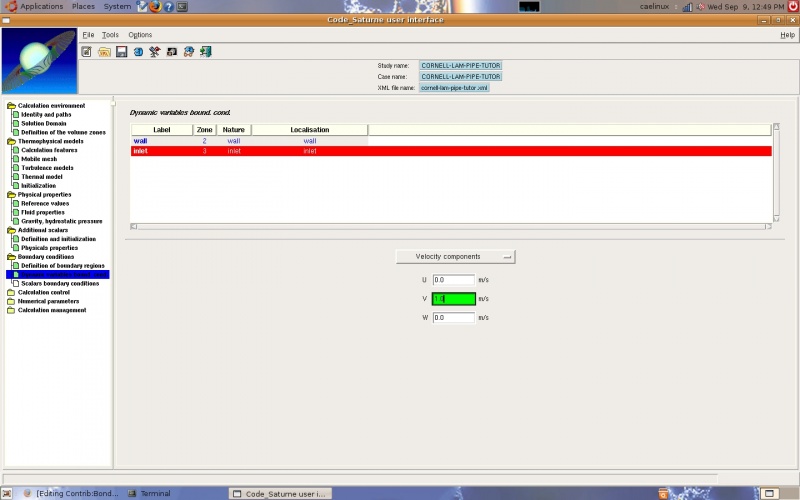Viewport: 800px width, 500px height.
Task: Open the Calculation features page
Action: coord(49,150)
